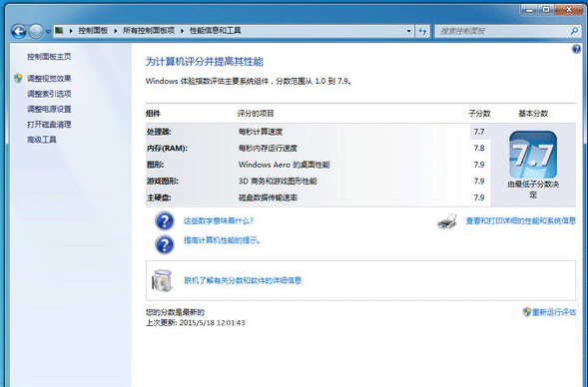
Task: Select the 主硬盘 row label
Action: 159,197
